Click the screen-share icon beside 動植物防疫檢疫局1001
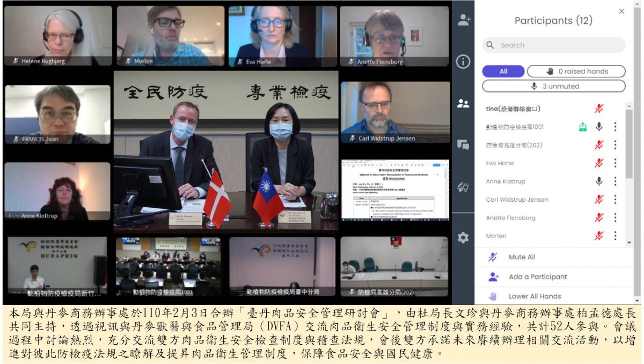This screenshot has width=644, height=364. click(583, 127)
